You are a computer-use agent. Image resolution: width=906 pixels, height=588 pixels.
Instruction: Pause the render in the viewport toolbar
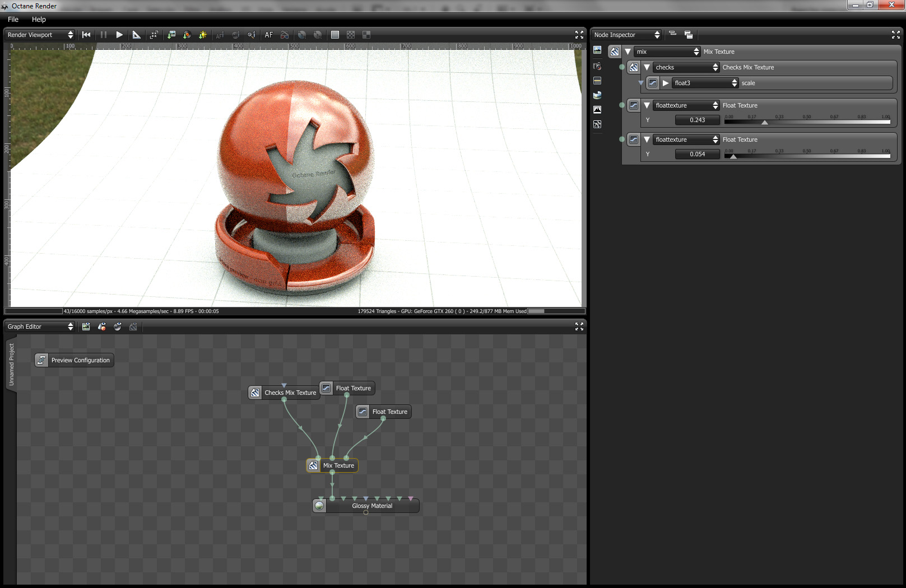(104, 35)
